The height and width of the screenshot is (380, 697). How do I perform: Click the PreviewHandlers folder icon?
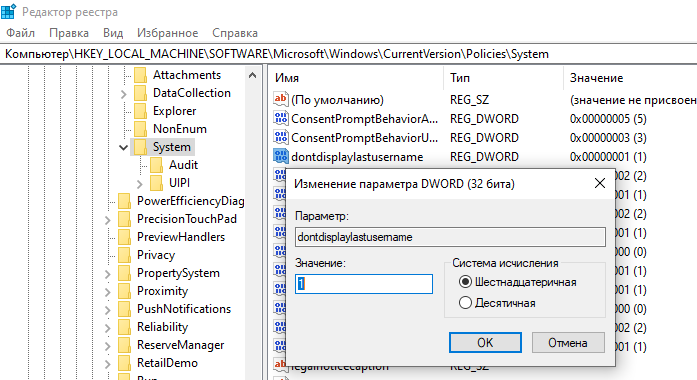(124, 237)
